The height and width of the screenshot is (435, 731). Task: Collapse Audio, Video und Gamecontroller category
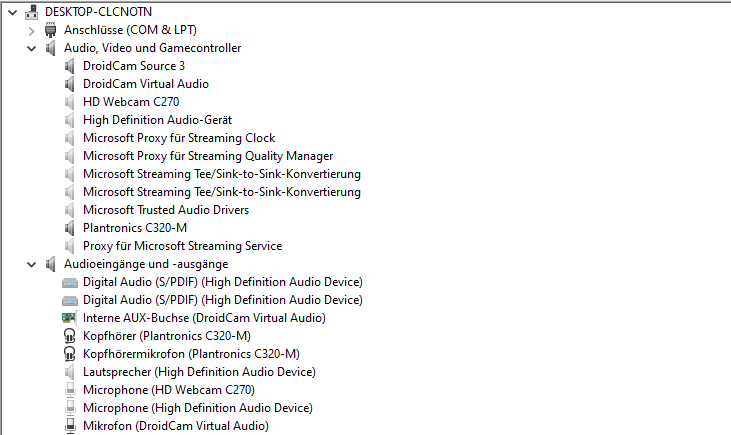[x=31, y=48]
